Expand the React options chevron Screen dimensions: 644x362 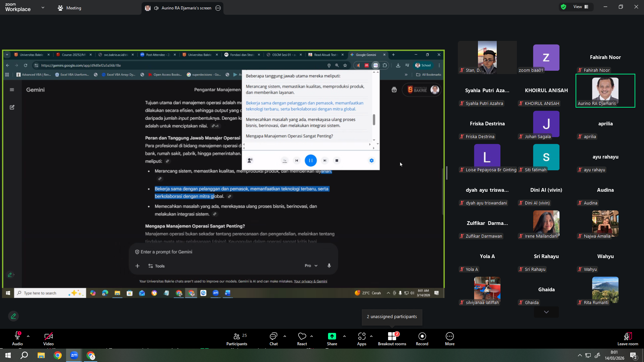(x=312, y=336)
